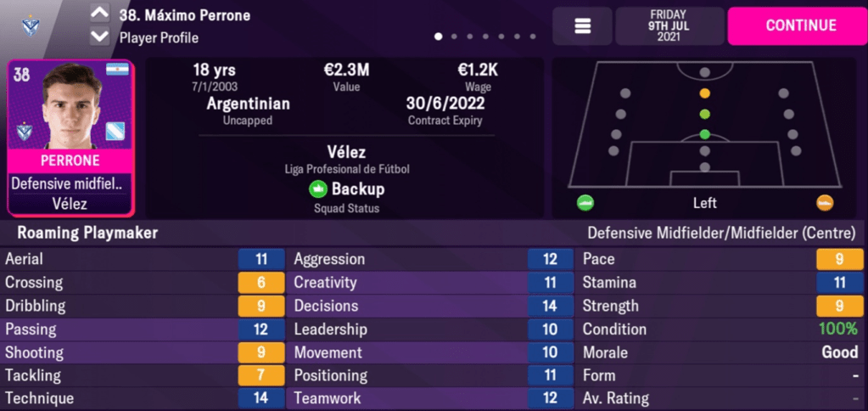Select the second page indicator dot
This screenshot has width=868, height=411.
(x=454, y=37)
